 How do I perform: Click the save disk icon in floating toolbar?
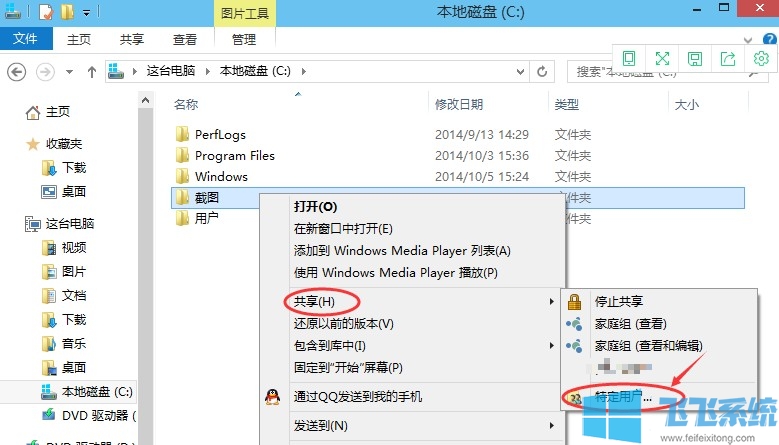pyautogui.click(x=695, y=59)
